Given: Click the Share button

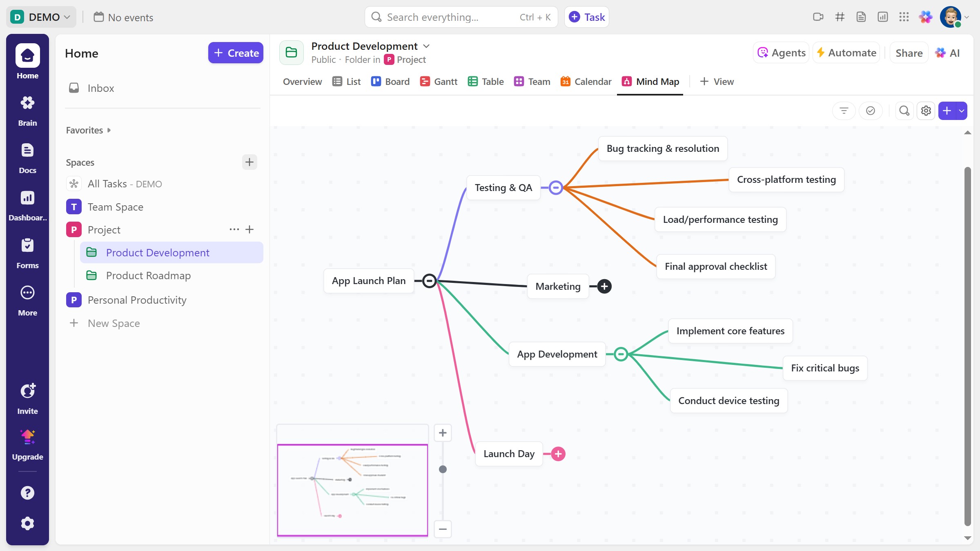Looking at the screenshot, I should [908, 52].
